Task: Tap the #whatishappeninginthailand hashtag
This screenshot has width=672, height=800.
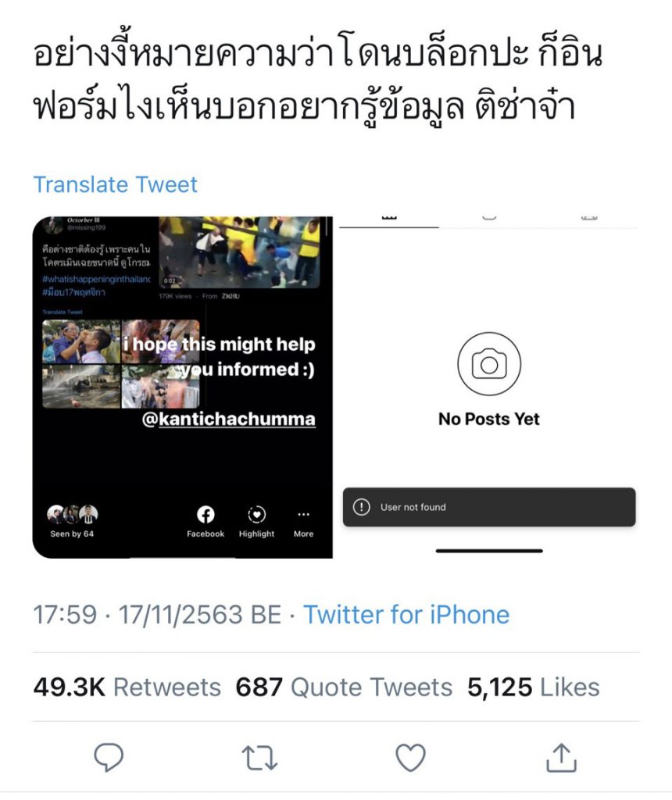Action: pyautogui.click(x=96, y=279)
